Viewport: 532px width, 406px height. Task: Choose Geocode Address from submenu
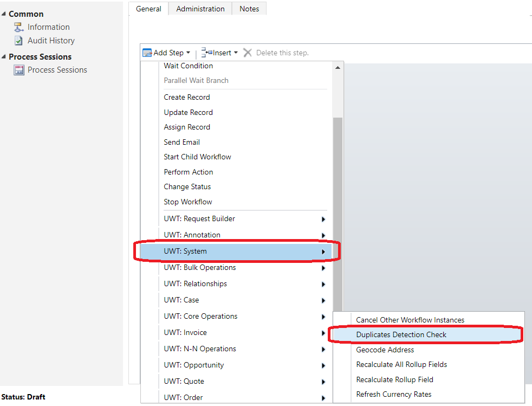click(x=385, y=350)
